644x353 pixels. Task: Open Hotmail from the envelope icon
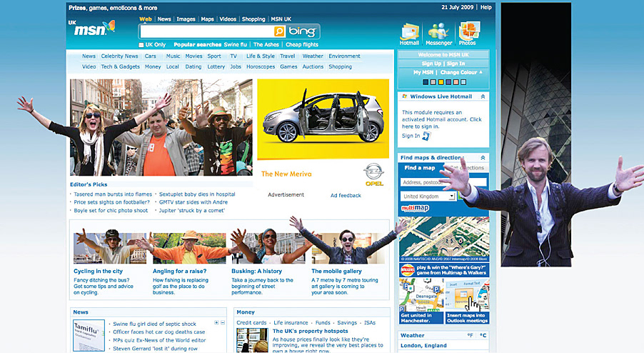click(x=410, y=31)
